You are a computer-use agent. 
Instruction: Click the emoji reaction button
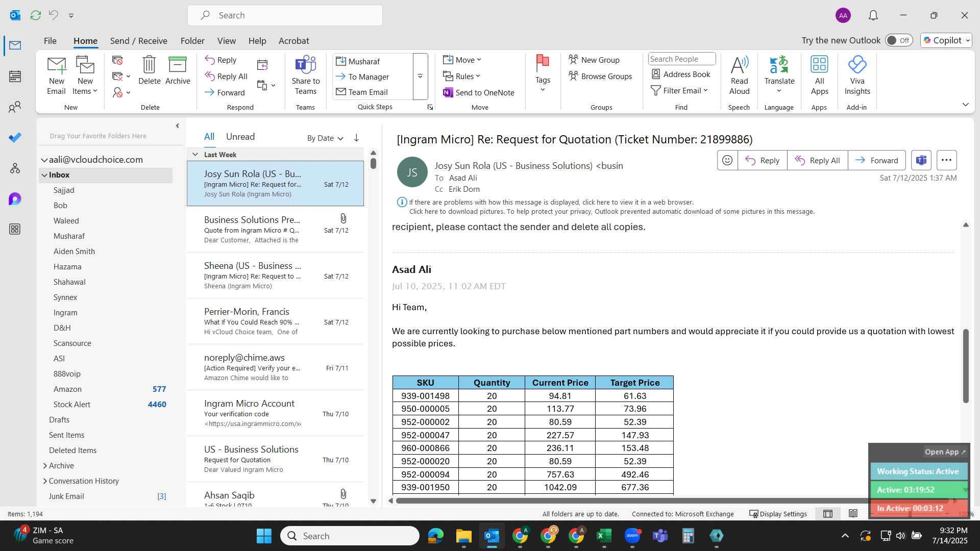[727, 160]
